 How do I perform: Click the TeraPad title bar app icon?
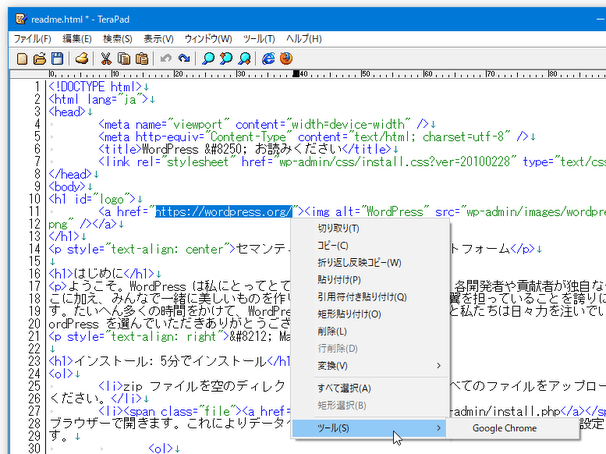(21, 19)
